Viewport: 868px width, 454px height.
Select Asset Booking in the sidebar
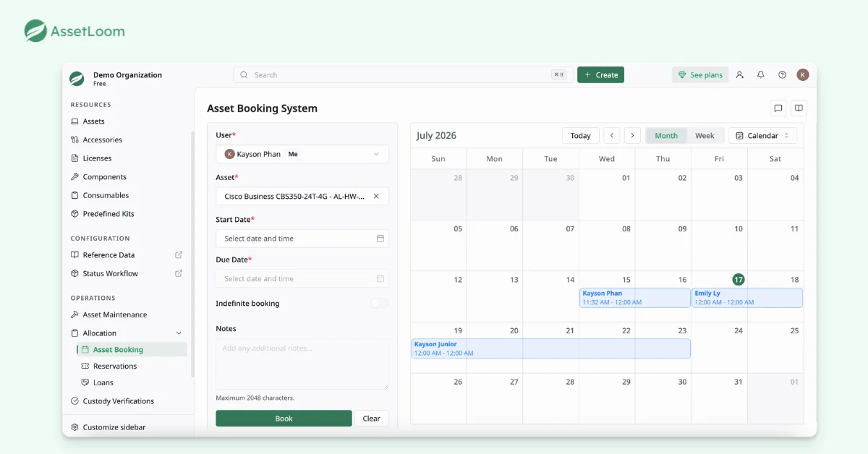[132, 350]
